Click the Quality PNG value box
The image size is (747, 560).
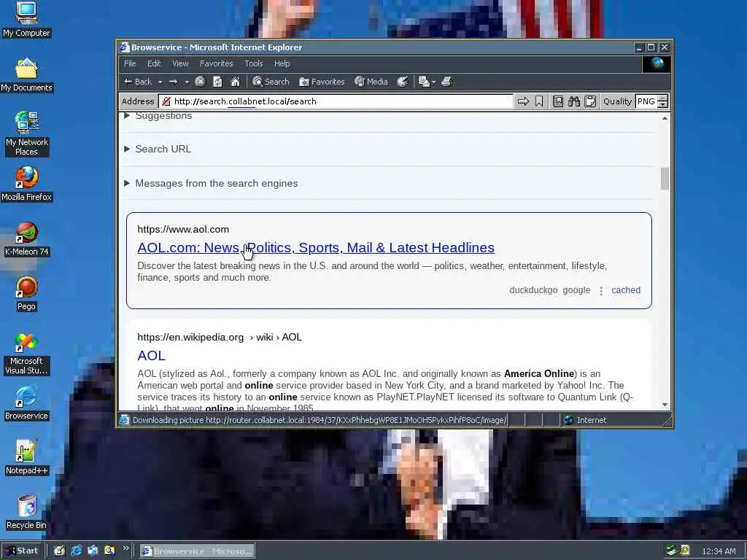coord(646,101)
